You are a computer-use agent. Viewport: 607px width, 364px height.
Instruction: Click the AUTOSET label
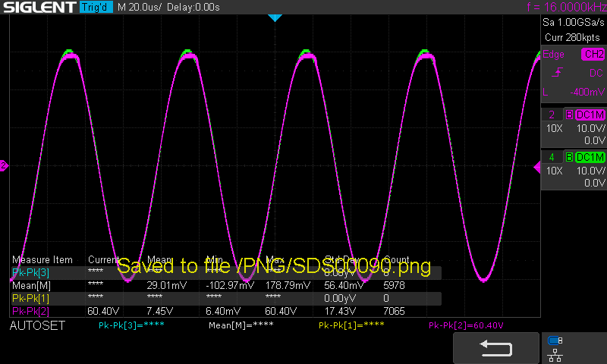click(37, 326)
